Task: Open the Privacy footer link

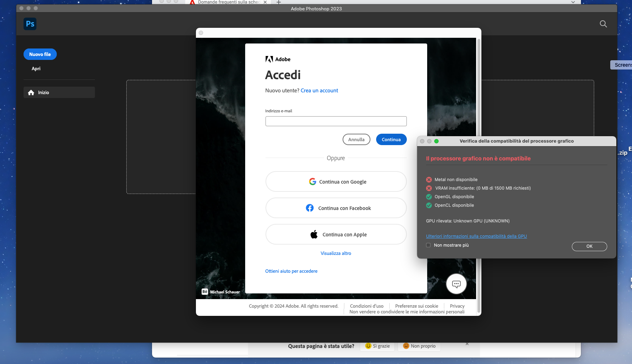Action: (457, 306)
